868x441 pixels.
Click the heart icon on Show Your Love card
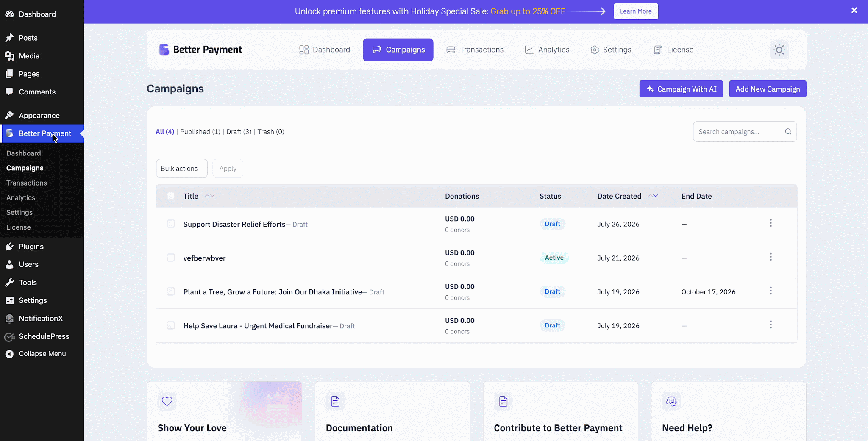click(x=167, y=401)
